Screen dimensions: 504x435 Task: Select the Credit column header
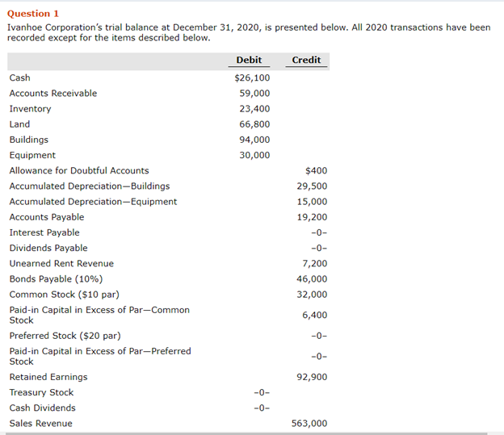tap(306, 60)
